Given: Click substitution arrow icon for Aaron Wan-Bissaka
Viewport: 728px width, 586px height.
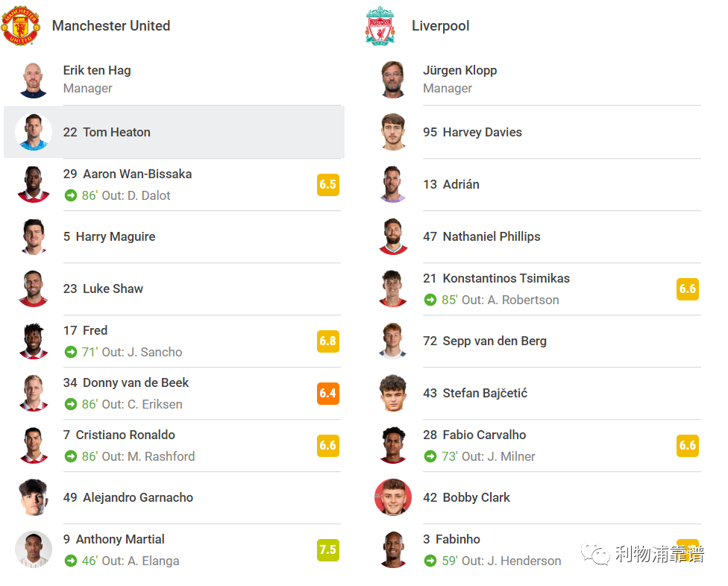Looking at the screenshot, I should (x=71, y=196).
